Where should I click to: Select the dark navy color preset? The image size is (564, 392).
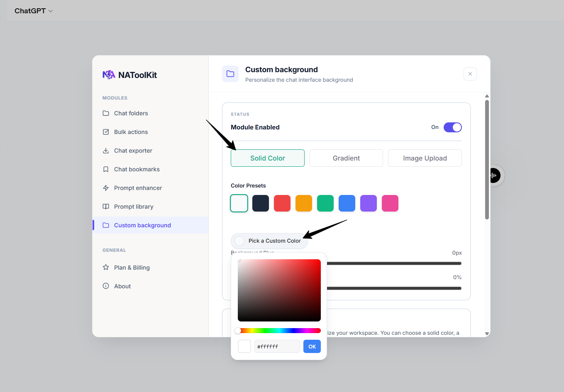[x=261, y=203]
